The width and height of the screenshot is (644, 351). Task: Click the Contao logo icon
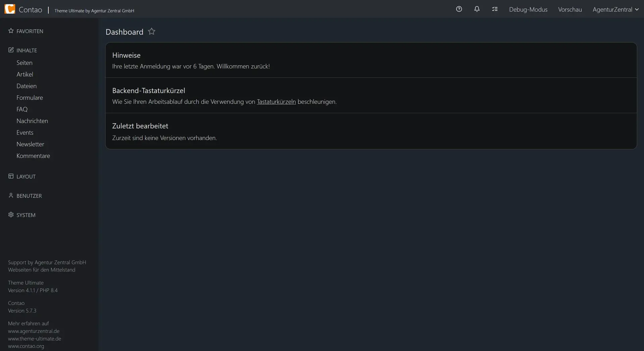coord(10,9)
